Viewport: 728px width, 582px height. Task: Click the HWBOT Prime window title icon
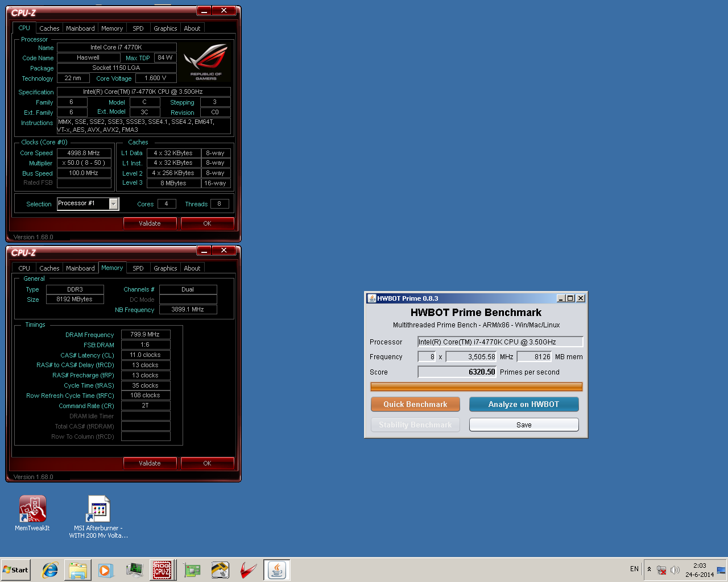(x=371, y=298)
